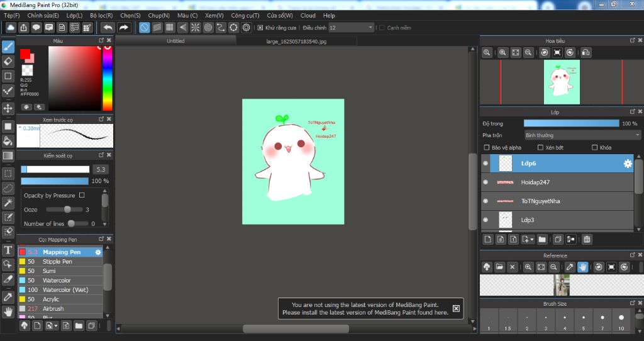Enable the hand tool in Reference panel
The width and height of the screenshot is (644, 341).
click(583, 267)
